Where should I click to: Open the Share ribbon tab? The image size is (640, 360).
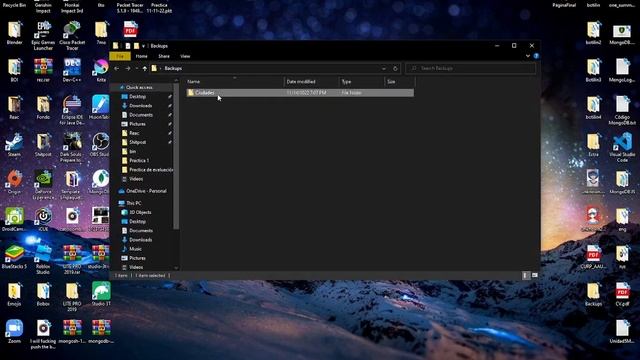click(164, 56)
